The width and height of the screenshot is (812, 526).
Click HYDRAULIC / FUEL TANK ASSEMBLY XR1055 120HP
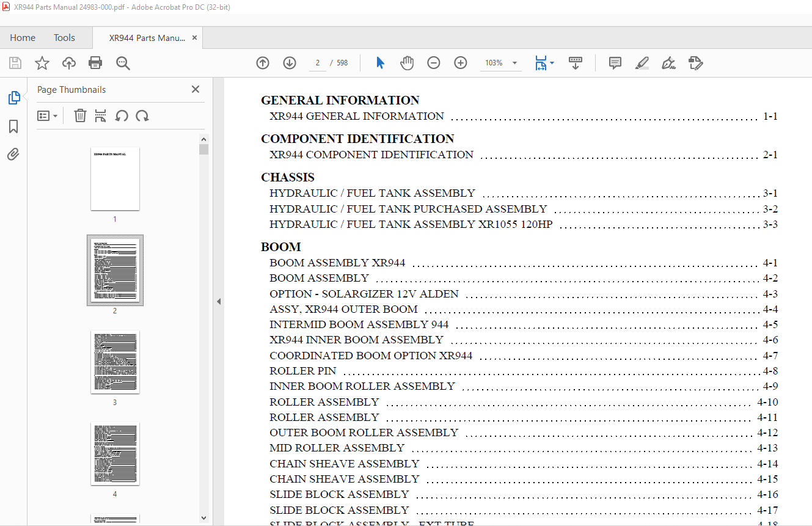pyautogui.click(x=411, y=224)
